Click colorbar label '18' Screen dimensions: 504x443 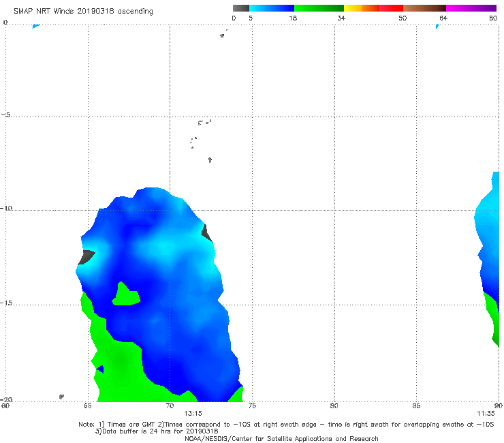pos(293,18)
